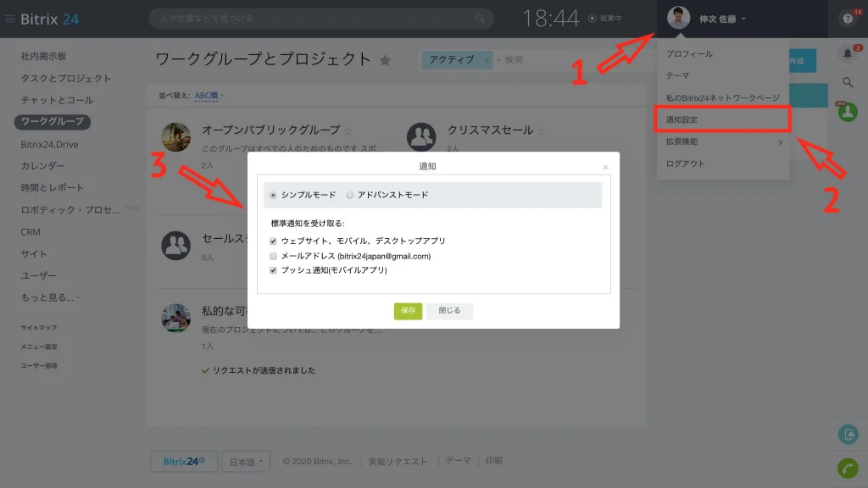
Task: Click the Bitrix24 footer logo button
Action: [x=184, y=462]
